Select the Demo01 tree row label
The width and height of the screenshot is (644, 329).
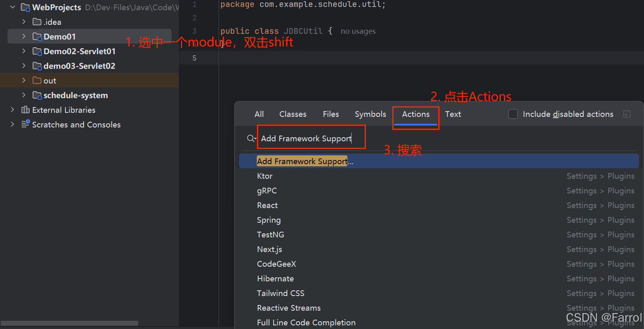tap(59, 37)
